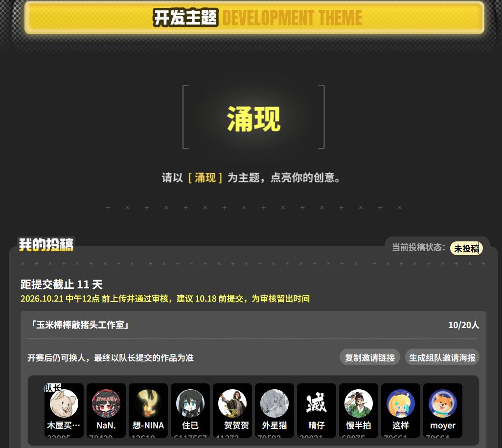Open member moyer shiba avatar
The height and width of the screenshot is (448, 502).
click(443, 403)
